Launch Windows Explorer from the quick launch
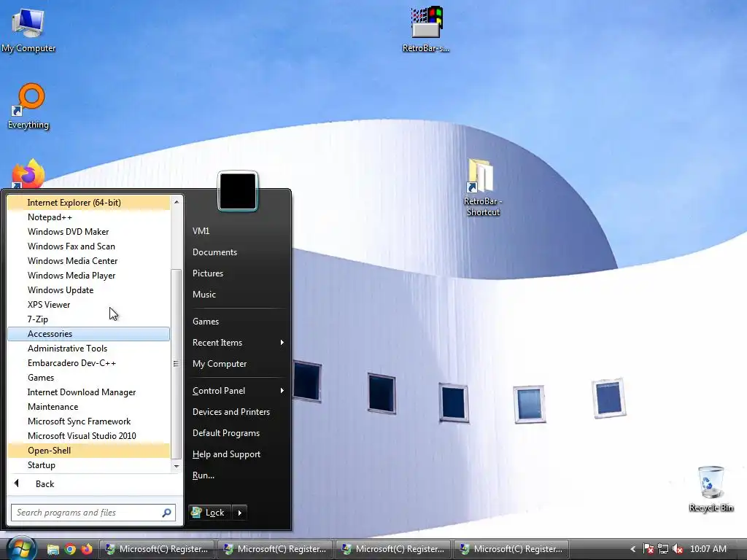The width and height of the screenshot is (747, 560). [x=53, y=549]
